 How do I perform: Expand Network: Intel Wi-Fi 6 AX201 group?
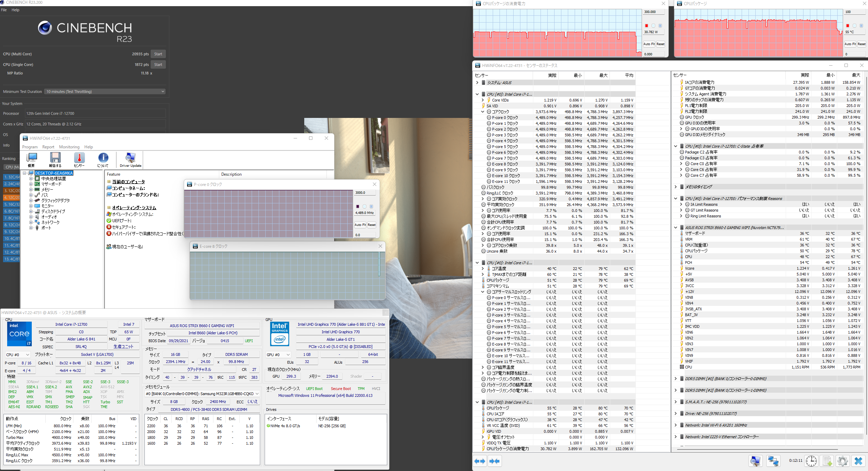[675, 425]
